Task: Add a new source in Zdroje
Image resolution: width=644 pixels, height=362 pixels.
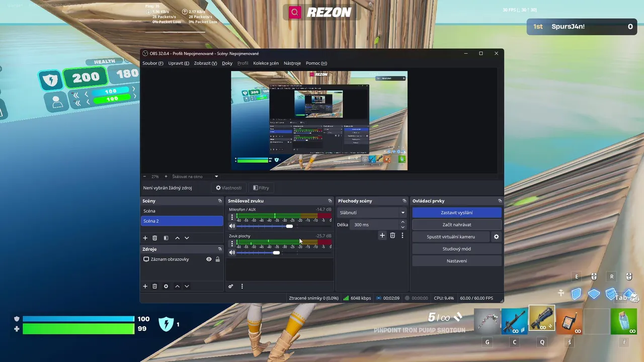Action: [x=145, y=286]
